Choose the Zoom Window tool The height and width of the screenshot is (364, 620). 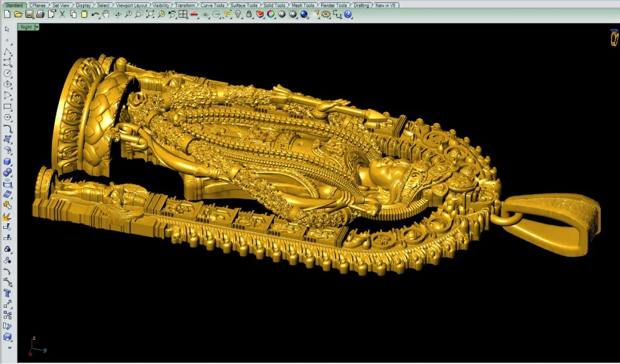139,14
